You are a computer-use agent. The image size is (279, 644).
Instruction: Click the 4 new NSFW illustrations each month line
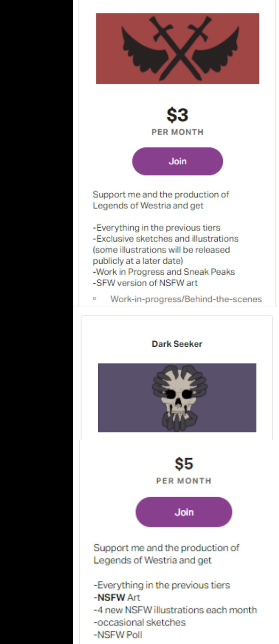(175, 610)
